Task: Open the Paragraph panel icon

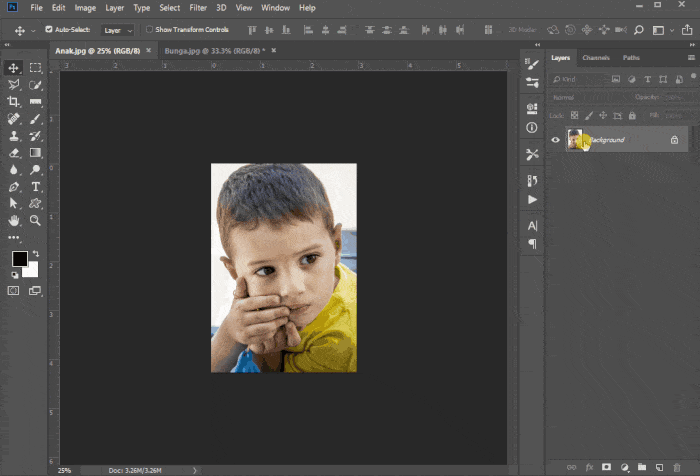Action: pyautogui.click(x=532, y=244)
